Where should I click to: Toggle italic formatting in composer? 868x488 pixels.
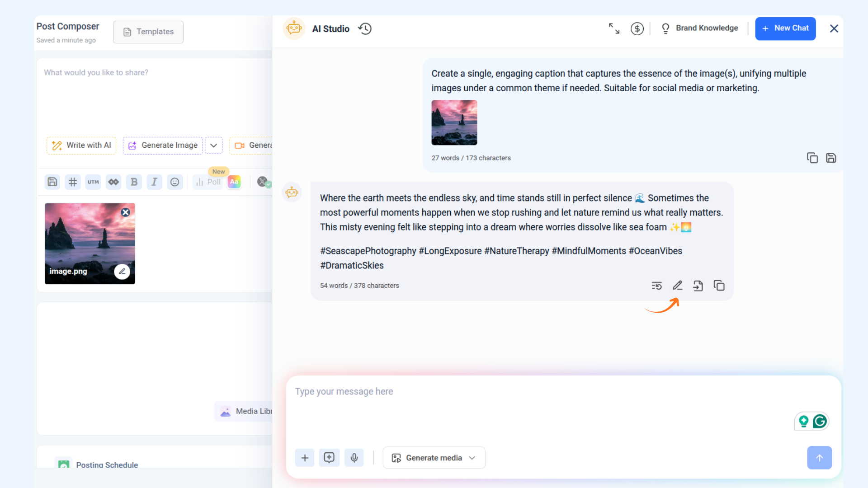pyautogui.click(x=154, y=182)
